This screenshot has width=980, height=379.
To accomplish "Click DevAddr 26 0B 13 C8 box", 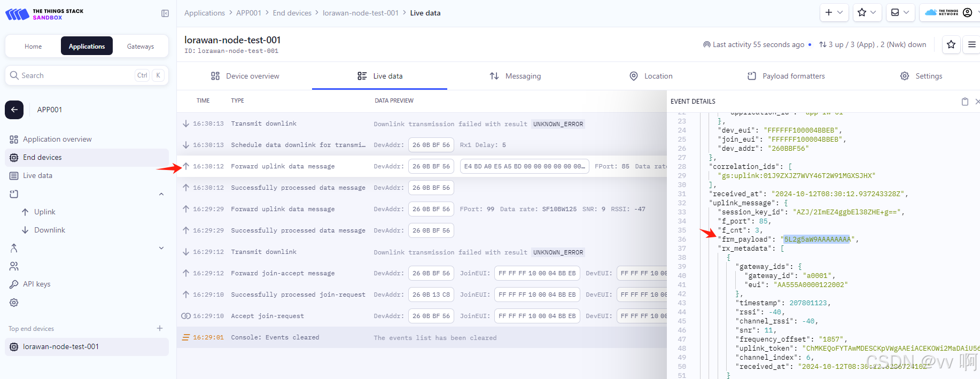I will 431,295.
